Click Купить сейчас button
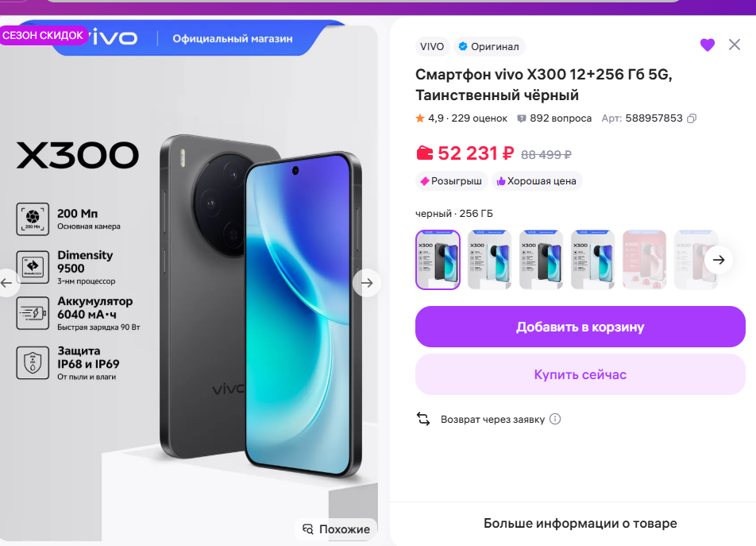This screenshot has width=756, height=546. (580, 375)
